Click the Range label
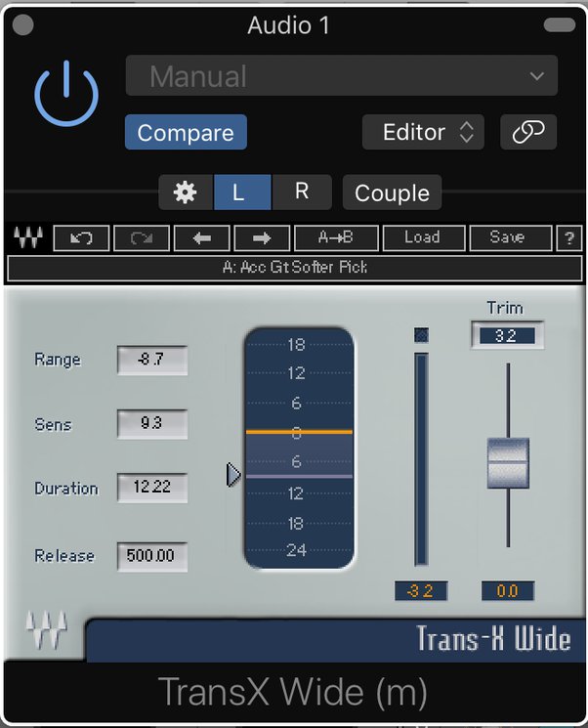Image resolution: width=588 pixels, height=728 pixels. [58, 360]
